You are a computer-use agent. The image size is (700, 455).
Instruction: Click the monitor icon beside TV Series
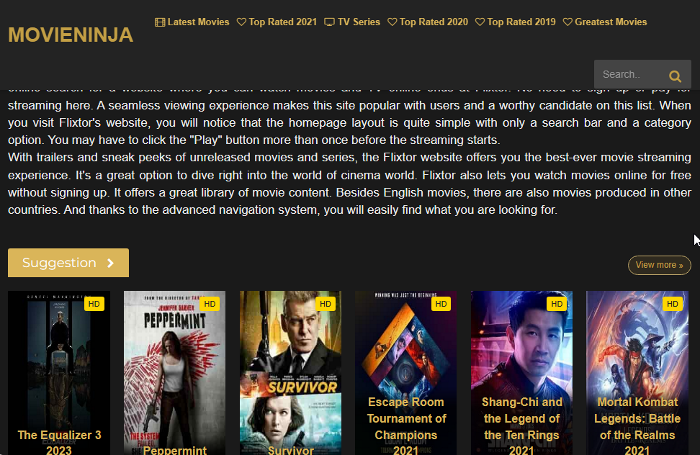coord(329,22)
